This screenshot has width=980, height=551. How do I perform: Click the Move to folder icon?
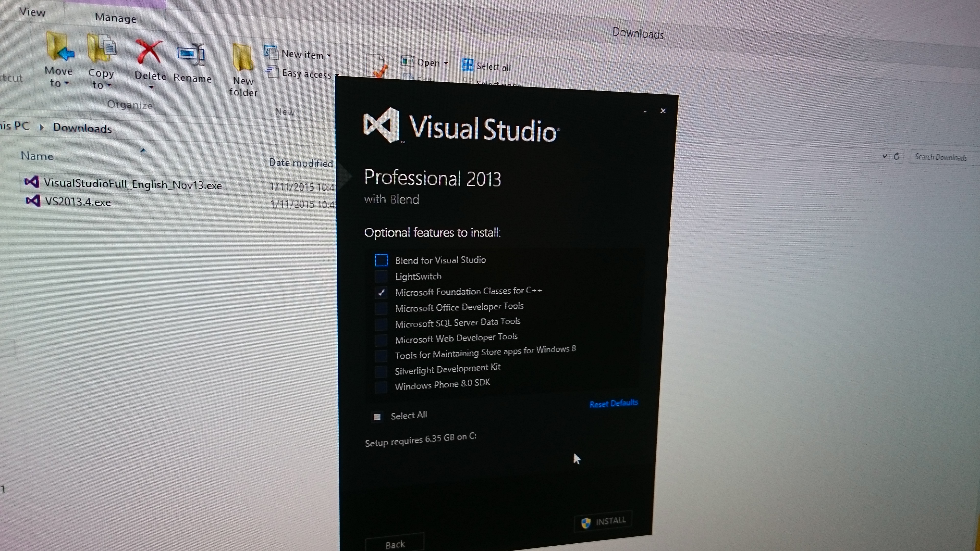pos(60,47)
